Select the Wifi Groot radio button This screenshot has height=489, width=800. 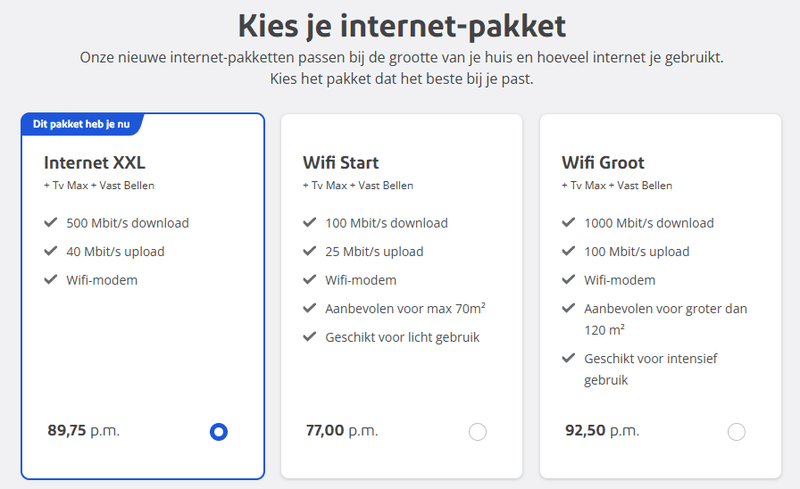(737, 432)
